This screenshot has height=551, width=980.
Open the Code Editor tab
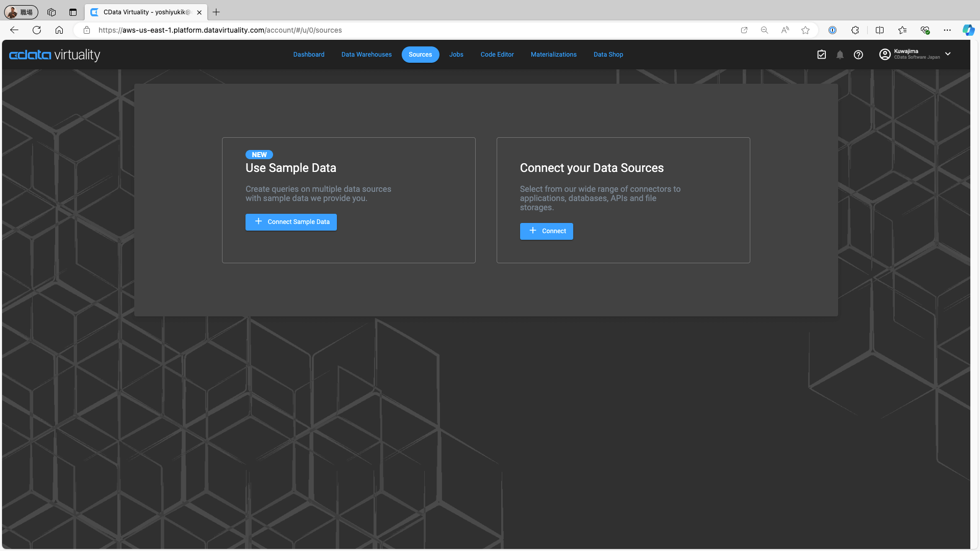[497, 55]
